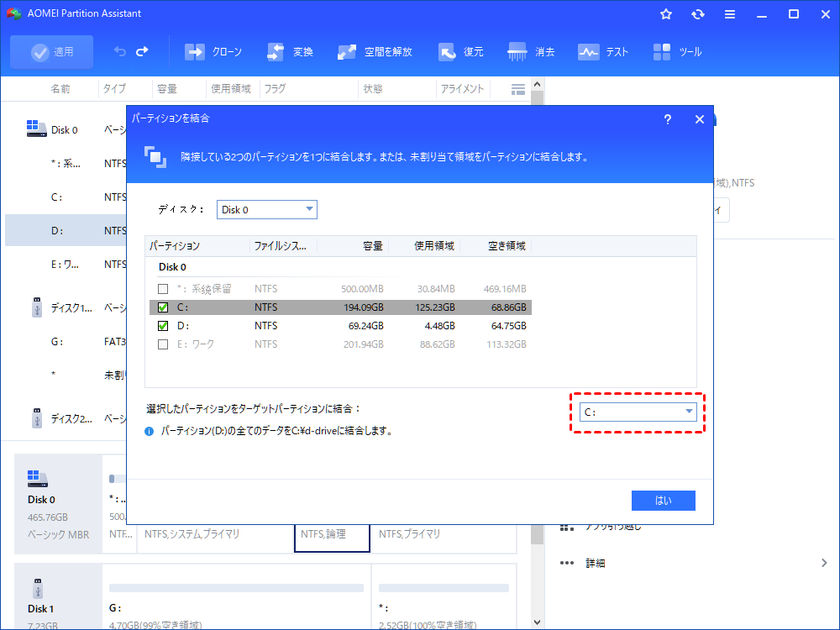
Task: Select the ディスク1... row in main list
Action: click(x=66, y=307)
